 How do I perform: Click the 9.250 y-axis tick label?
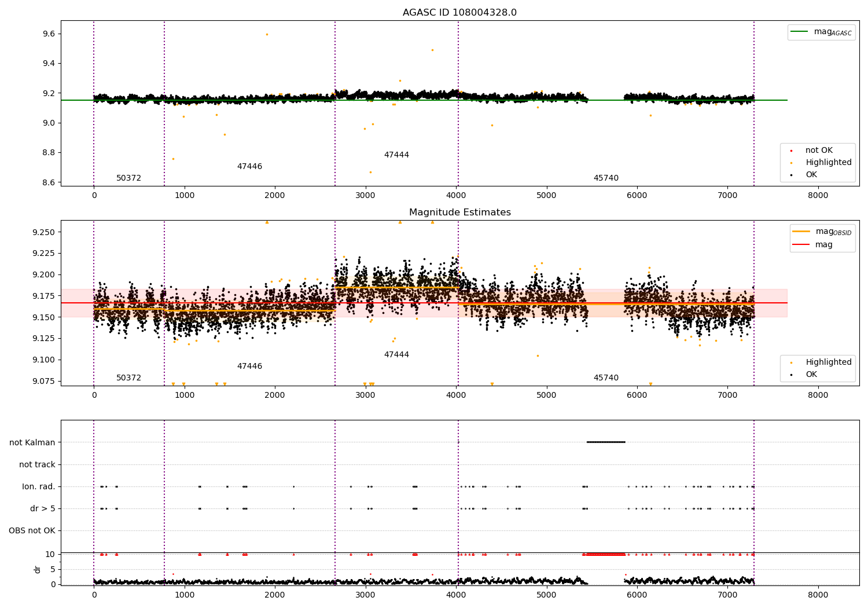pos(44,232)
